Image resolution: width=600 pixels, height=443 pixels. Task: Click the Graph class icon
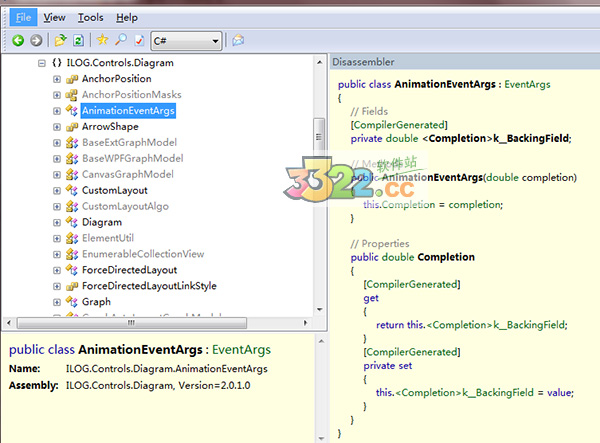[x=72, y=302]
